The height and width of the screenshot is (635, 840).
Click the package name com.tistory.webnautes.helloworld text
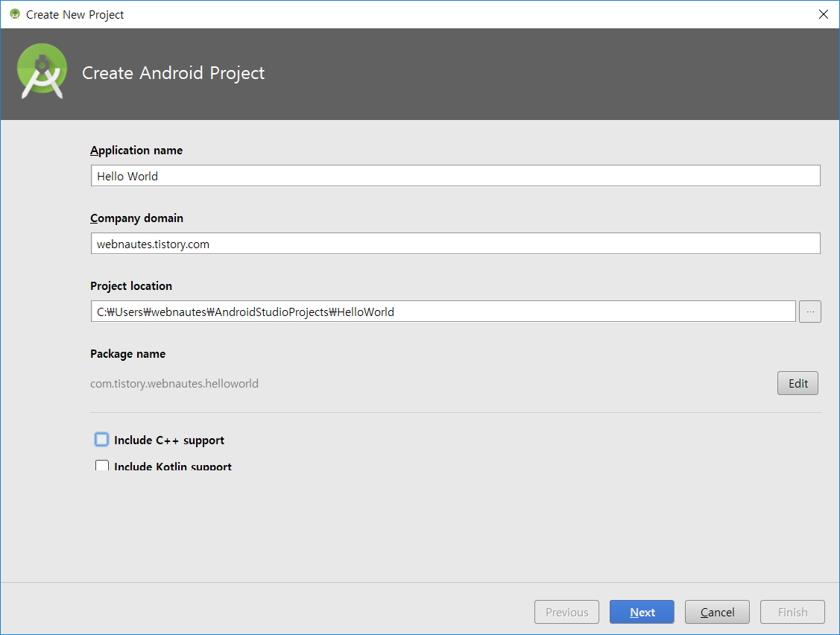[x=174, y=384]
